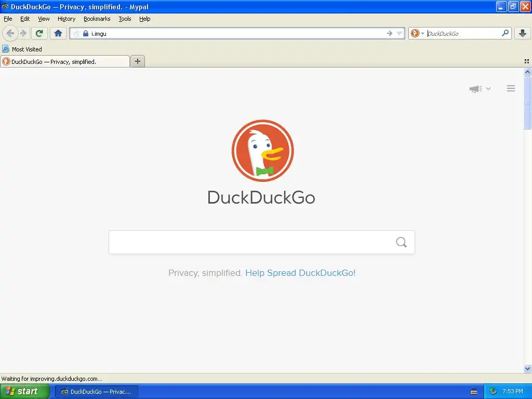The height and width of the screenshot is (399, 532).
Task: Open the Help menu
Action: tap(145, 19)
